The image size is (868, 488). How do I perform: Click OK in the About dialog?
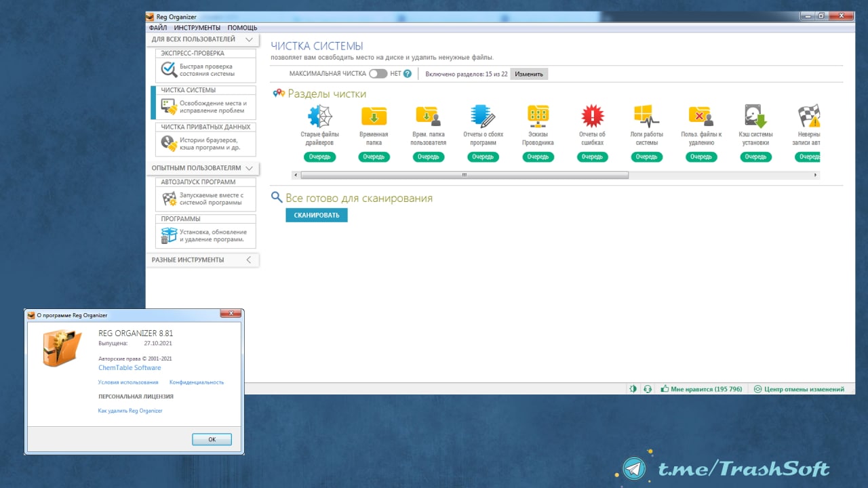click(212, 439)
